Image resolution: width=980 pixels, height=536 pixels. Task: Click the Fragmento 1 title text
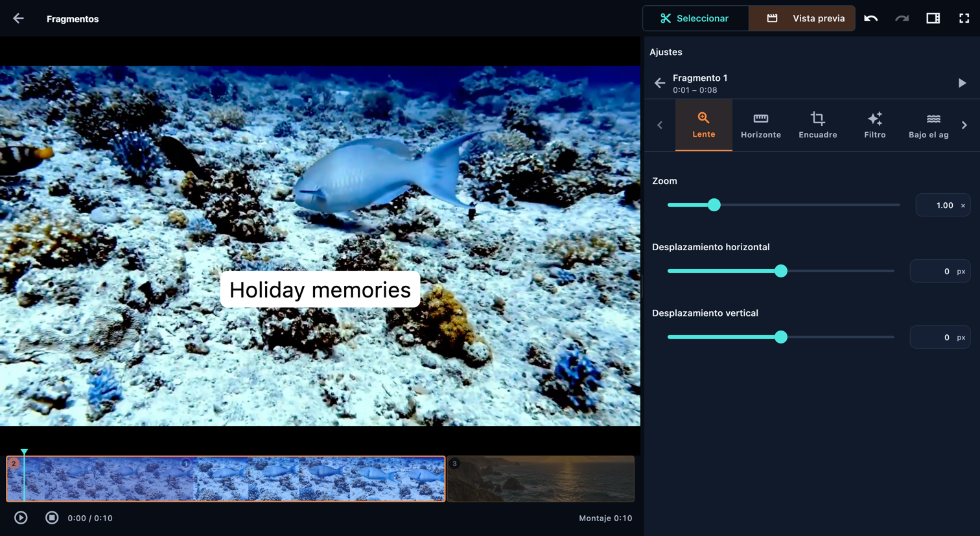[x=700, y=78]
